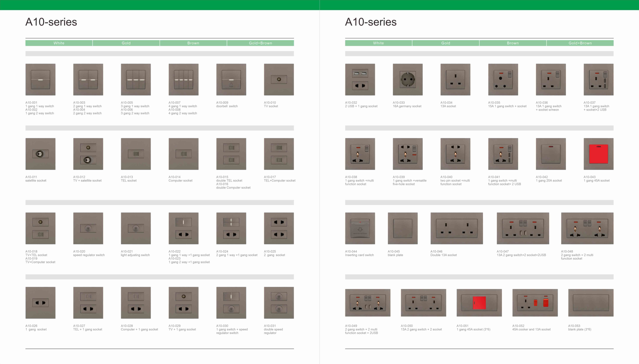Select the A10-017 TEL+Computer socket image
The height and width of the screenshot is (364, 639).
coord(279,154)
